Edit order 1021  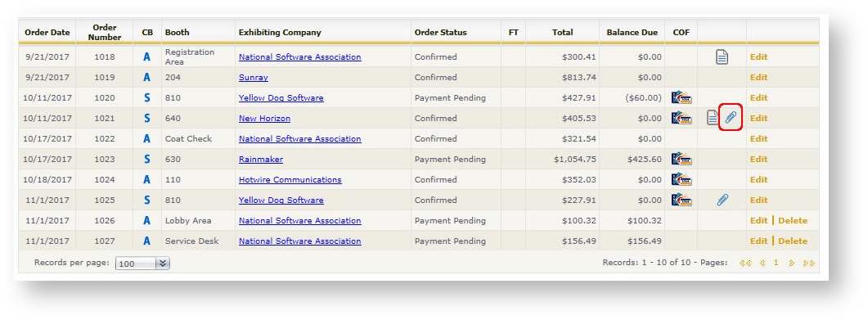[x=759, y=118]
